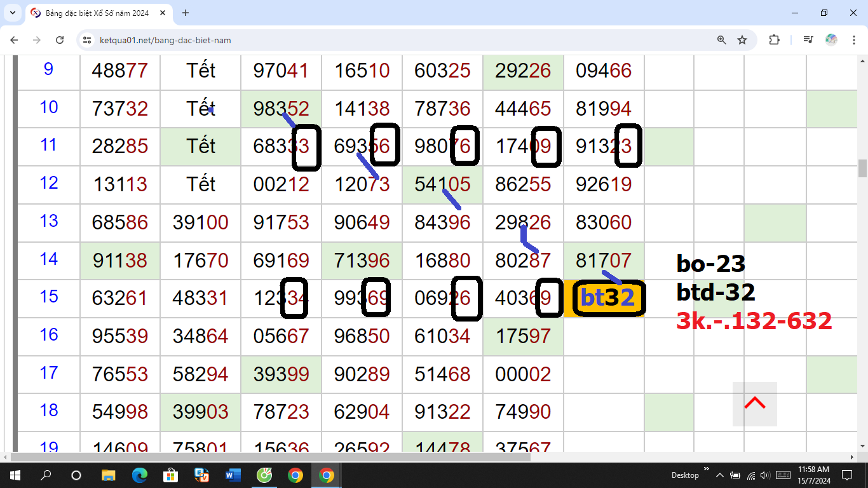Open a new browser tab
This screenshot has height=488, width=868.
pos(186,13)
